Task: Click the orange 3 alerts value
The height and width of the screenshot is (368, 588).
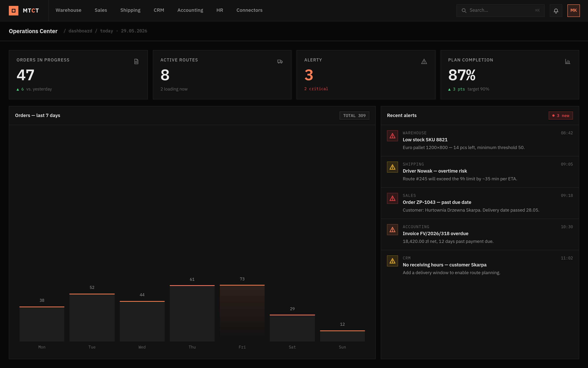Action: coord(309,75)
